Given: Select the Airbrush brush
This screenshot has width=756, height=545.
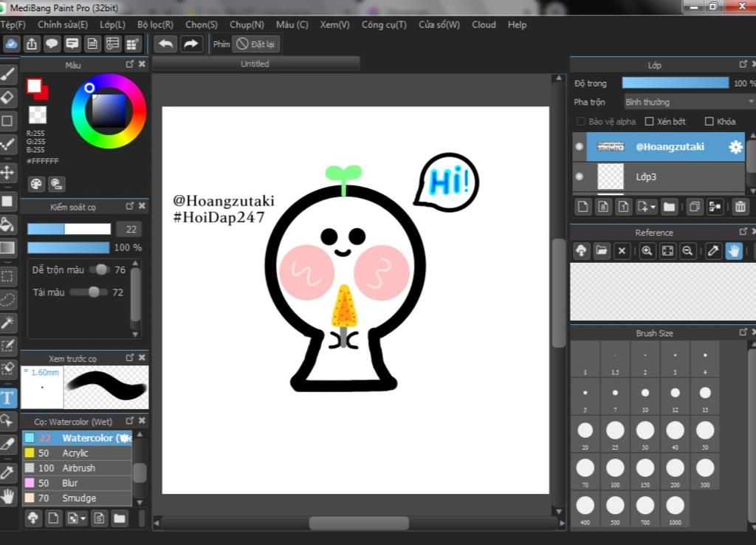Looking at the screenshot, I should point(77,468).
